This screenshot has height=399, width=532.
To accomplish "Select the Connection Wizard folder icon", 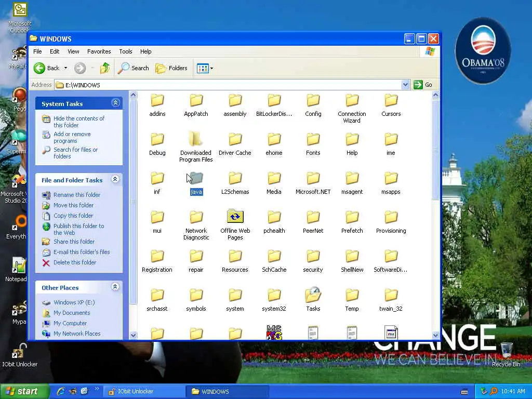I will pos(352,100).
